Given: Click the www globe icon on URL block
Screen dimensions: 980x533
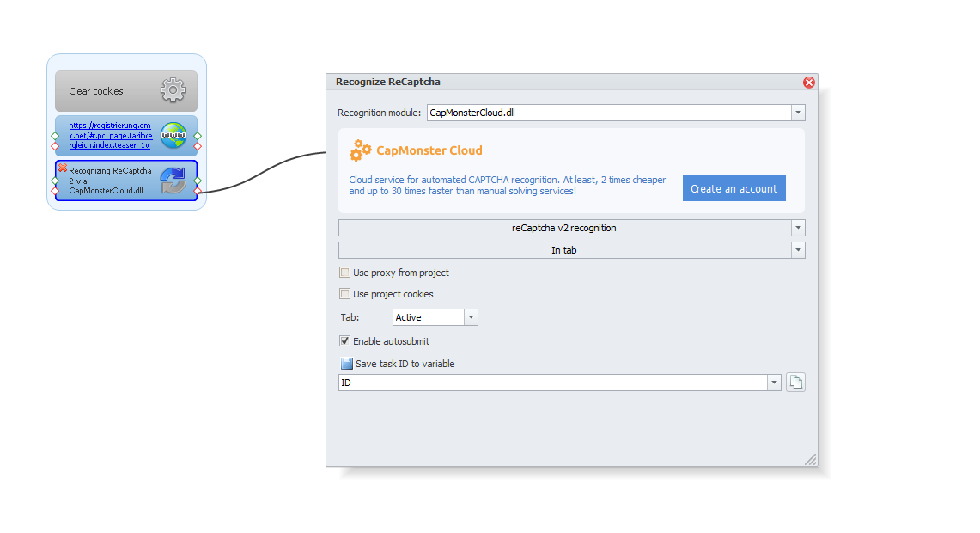Looking at the screenshot, I should coord(173,135).
